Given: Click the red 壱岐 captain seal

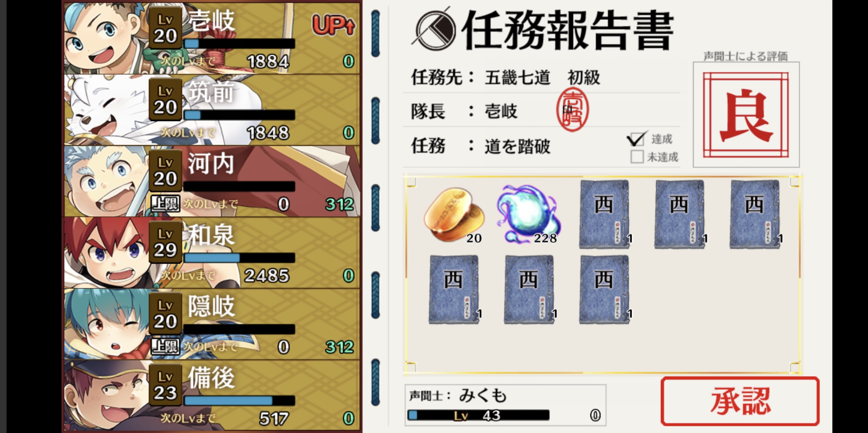Looking at the screenshot, I should pyautogui.click(x=573, y=109).
